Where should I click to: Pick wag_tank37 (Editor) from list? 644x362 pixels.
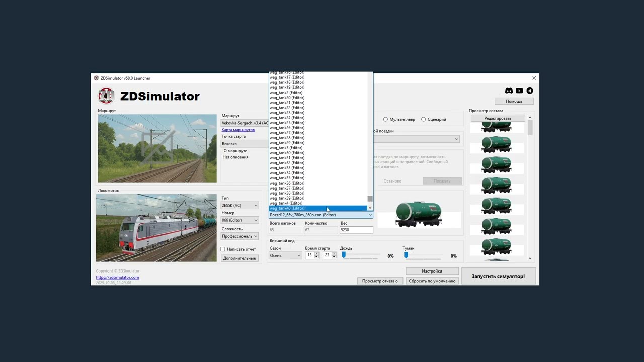click(x=318, y=188)
